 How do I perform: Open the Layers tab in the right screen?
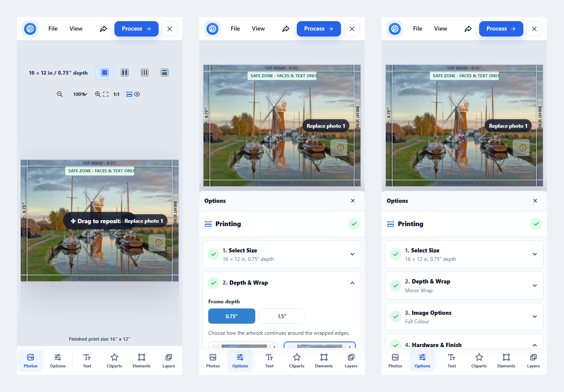[x=533, y=361]
